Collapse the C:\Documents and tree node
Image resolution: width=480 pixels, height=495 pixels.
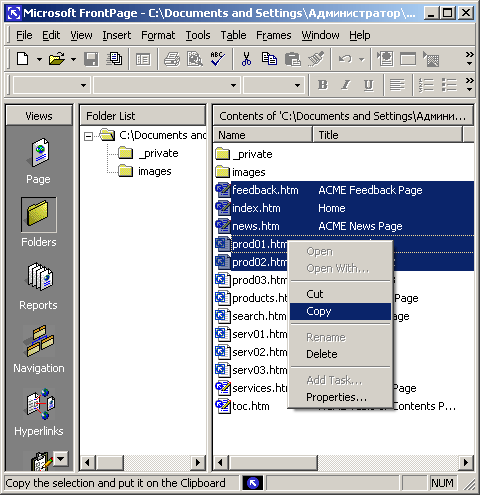tap(88, 136)
